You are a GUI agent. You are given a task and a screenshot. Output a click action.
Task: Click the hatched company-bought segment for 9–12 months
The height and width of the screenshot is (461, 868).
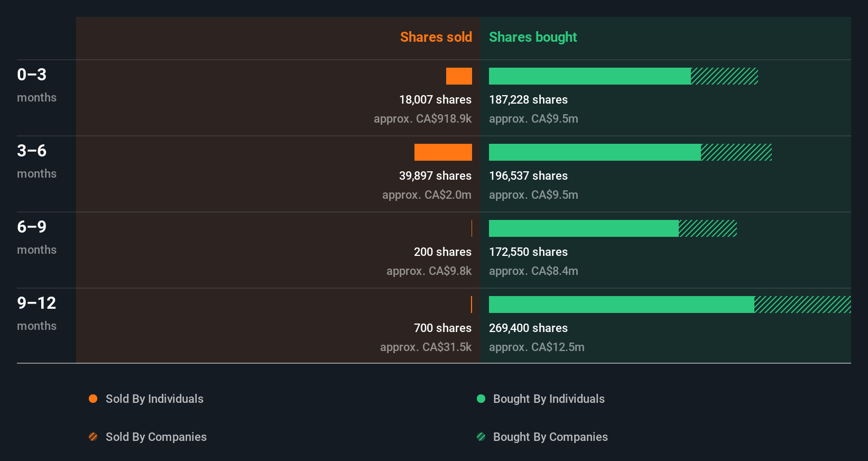pyautogui.click(x=802, y=305)
